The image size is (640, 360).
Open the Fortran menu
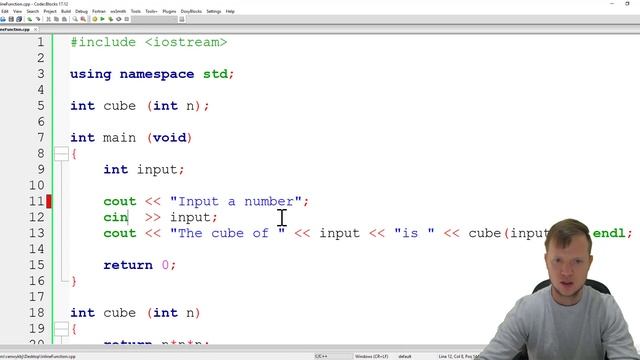(99, 11)
